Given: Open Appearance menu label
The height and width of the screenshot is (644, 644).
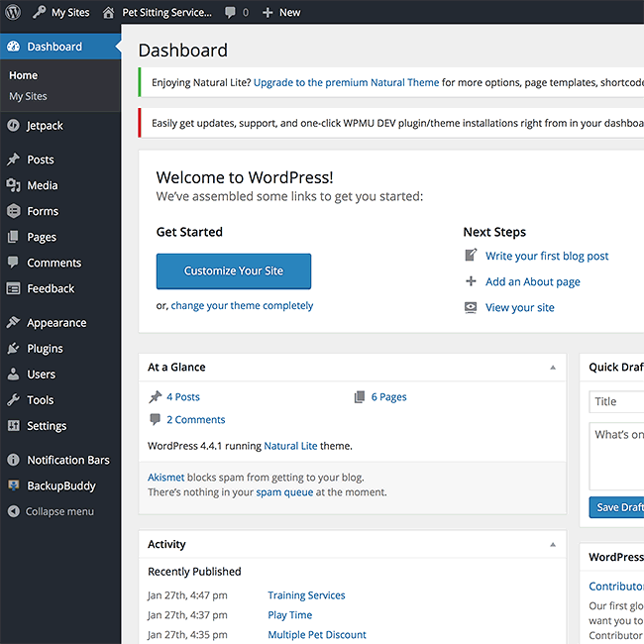Looking at the screenshot, I should pos(56,323).
